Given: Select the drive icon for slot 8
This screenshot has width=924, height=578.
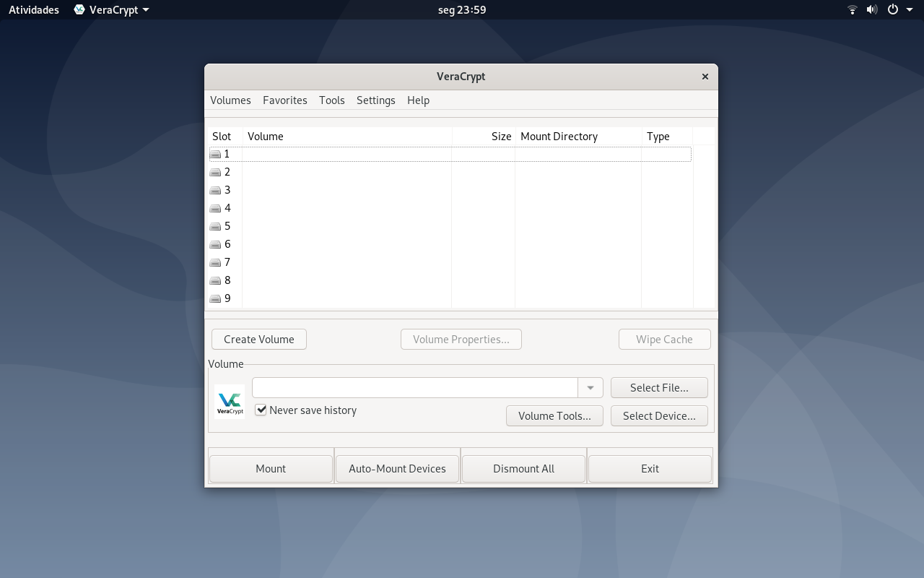Looking at the screenshot, I should coord(215,280).
